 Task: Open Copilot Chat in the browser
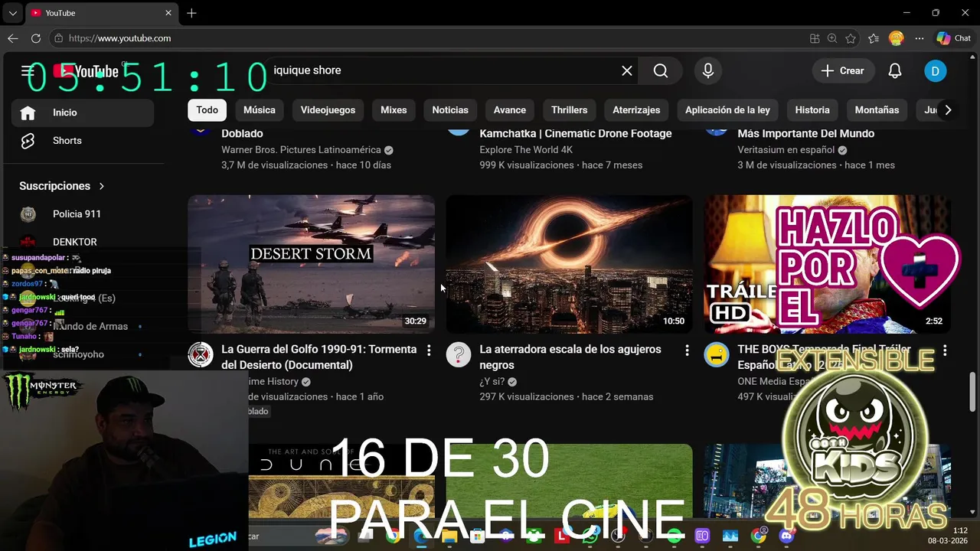(x=954, y=38)
